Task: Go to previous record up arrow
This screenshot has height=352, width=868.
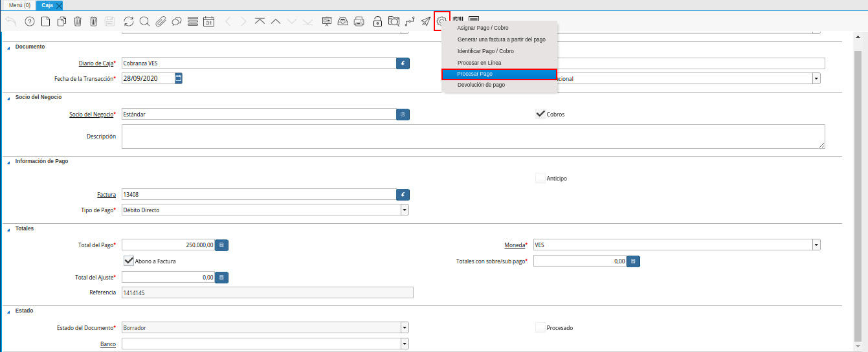Action: 276,21
